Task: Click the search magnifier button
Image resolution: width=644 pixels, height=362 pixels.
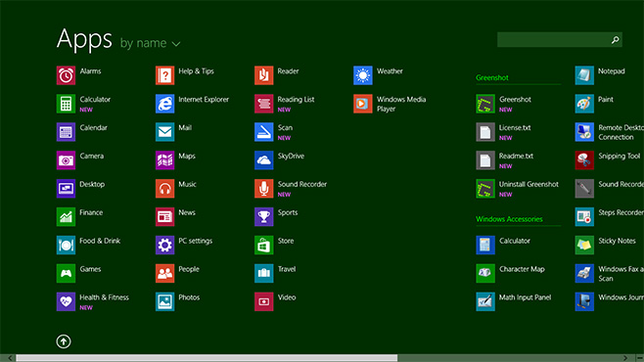Action: click(616, 40)
